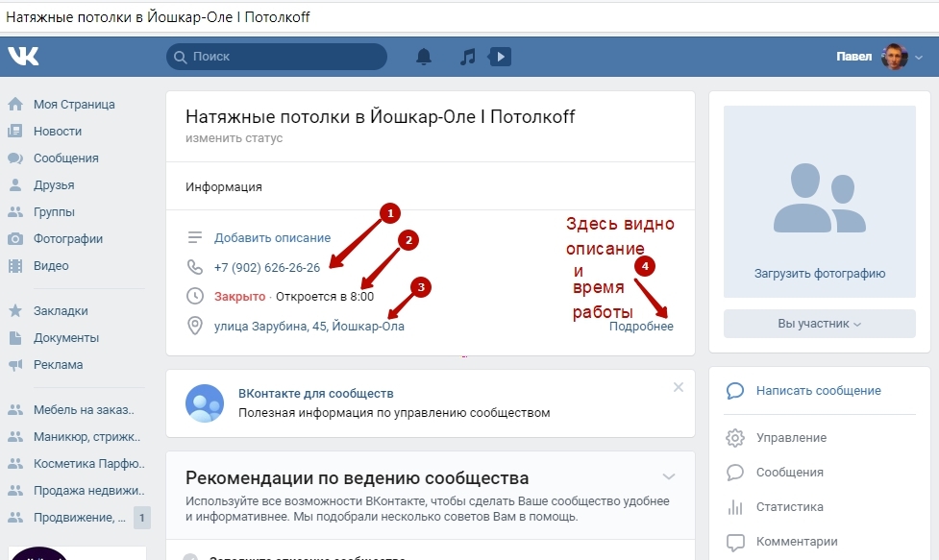Open Документы in left menu
The width and height of the screenshot is (939, 560).
[66, 337]
